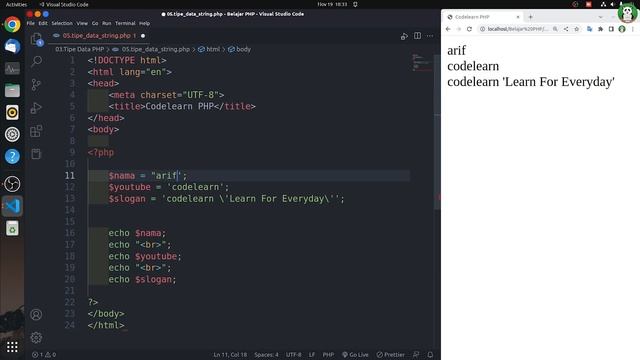The image size is (640, 360).
Task: Change end of line sequence LF
Action: (312, 355)
